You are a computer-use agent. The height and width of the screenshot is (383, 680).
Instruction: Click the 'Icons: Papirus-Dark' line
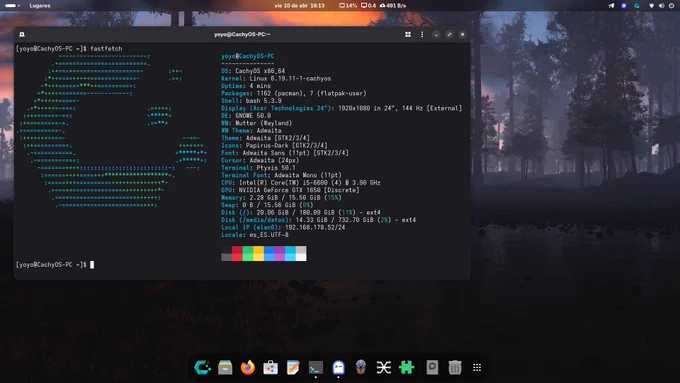pos(274,145)
